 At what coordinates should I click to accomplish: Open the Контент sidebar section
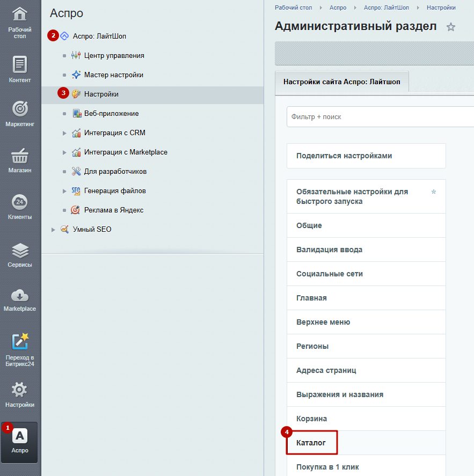[x=20, y=69]
